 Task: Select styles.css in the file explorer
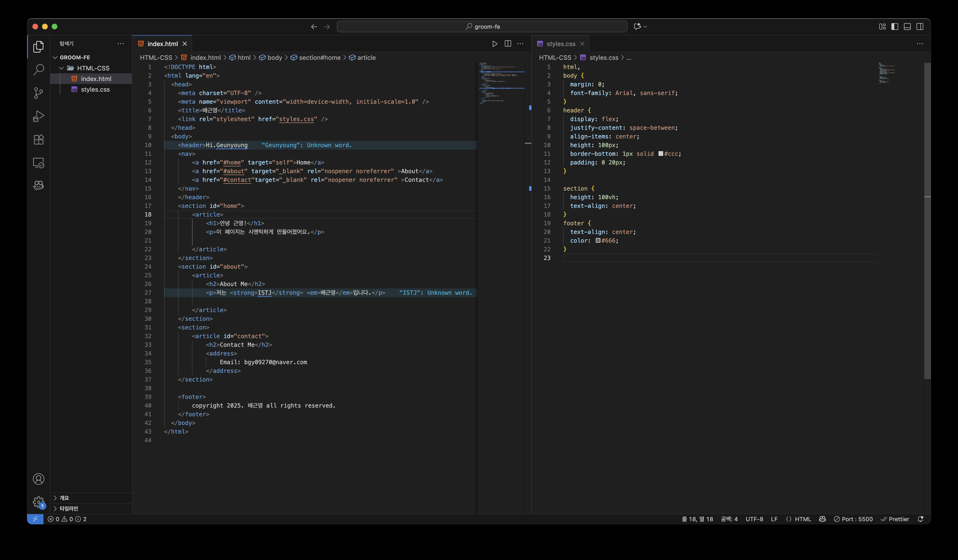95,89
